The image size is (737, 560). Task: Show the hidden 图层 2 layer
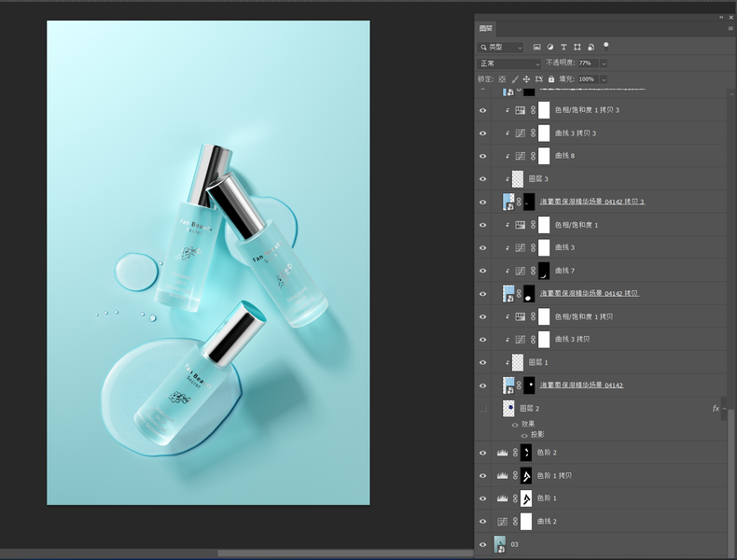(x=482, y=409)
